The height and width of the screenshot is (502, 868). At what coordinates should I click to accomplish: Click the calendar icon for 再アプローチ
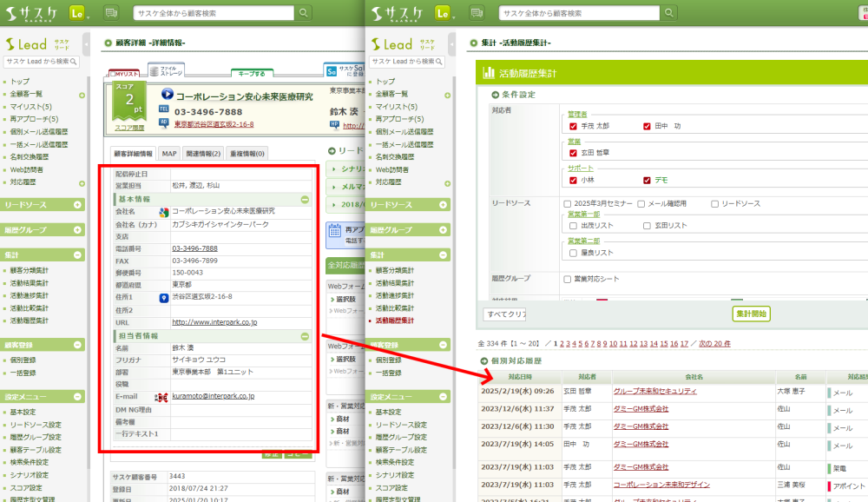[x=335, y=232]
